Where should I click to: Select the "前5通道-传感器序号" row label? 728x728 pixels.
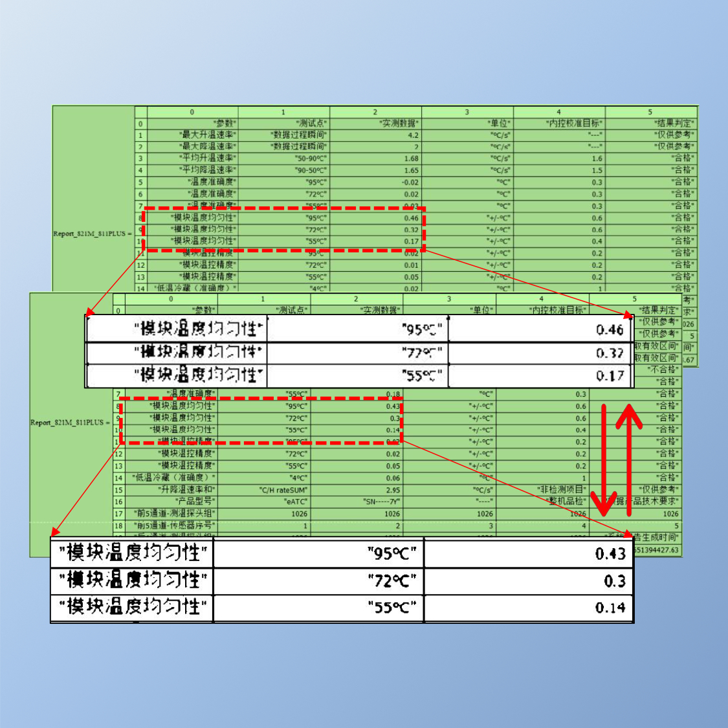(x=171, y=525)
